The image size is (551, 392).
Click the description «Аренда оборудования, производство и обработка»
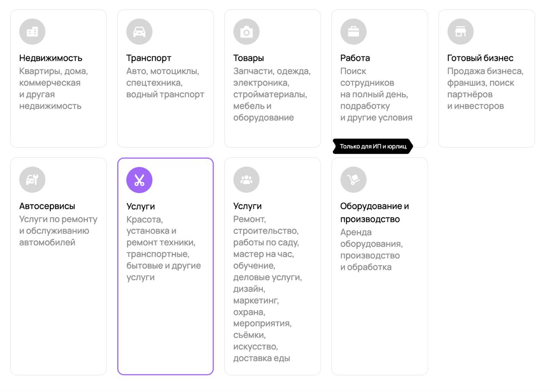tap(371, 250)
